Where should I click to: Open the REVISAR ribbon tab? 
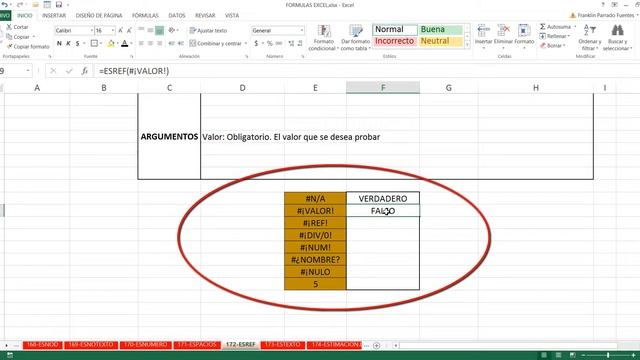[205, 16]
